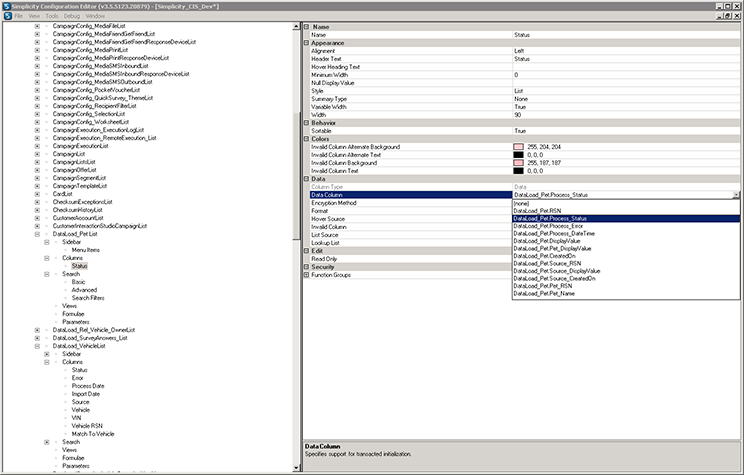The image size is (744, 475).
Task: Click the tree scrollbar down arrow
Action: click(x=296, y=467)
